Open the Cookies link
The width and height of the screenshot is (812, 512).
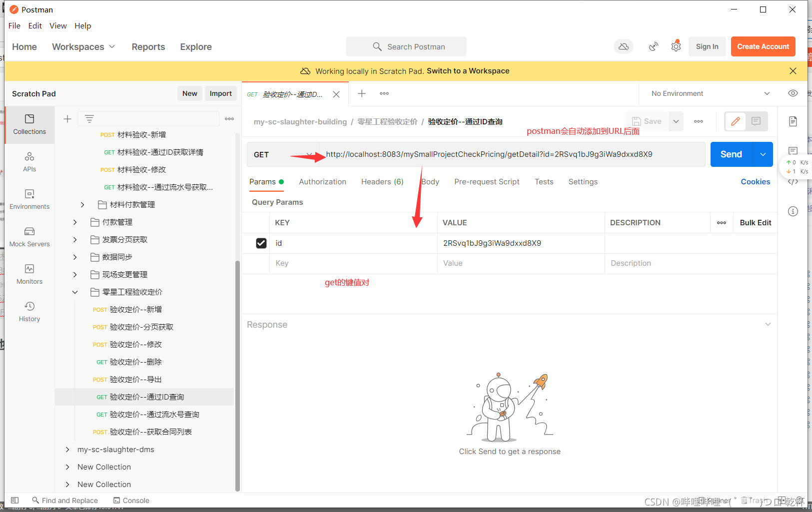coord(755,182)
